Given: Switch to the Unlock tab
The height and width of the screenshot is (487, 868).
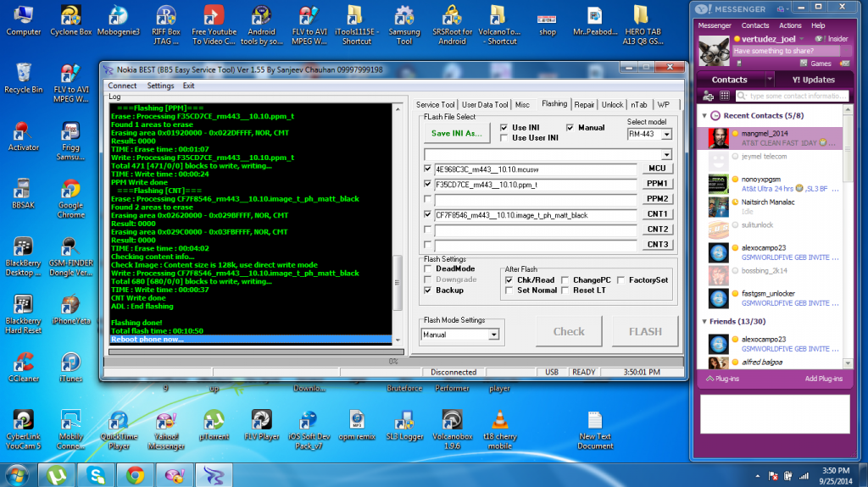Looking at the screenshot, I should click(612, 104).
